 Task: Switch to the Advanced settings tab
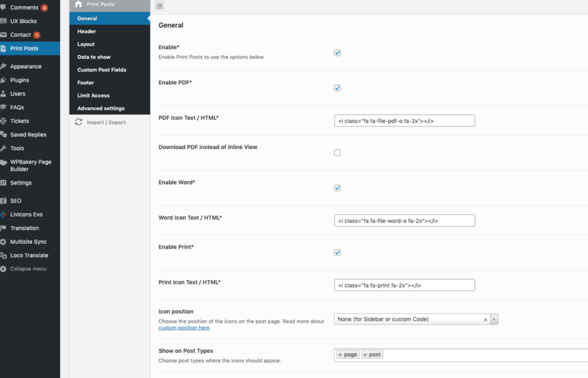(101, 108)
